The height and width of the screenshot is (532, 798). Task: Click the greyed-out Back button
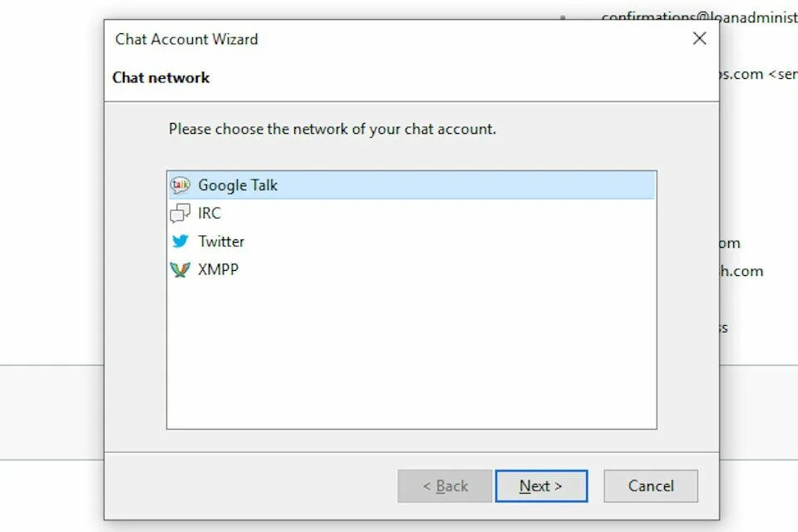click(445, 486)
